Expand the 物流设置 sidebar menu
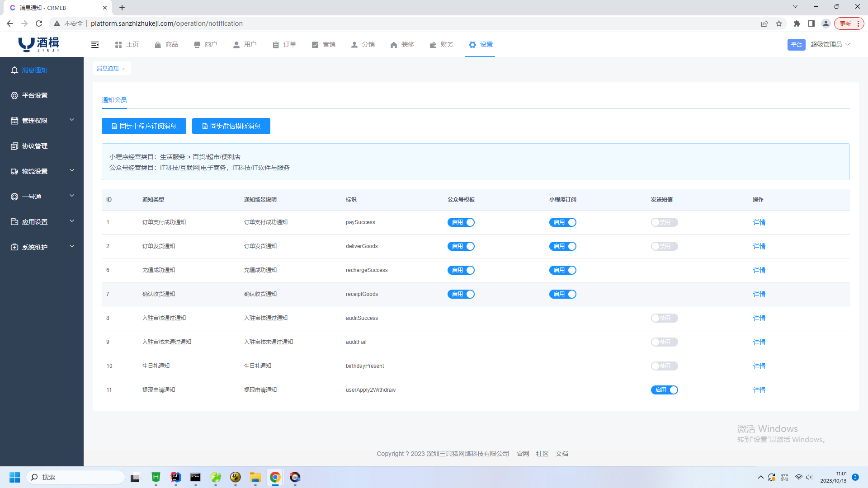Viewport: 868px width, 488px height. click(x=42, y=171)
